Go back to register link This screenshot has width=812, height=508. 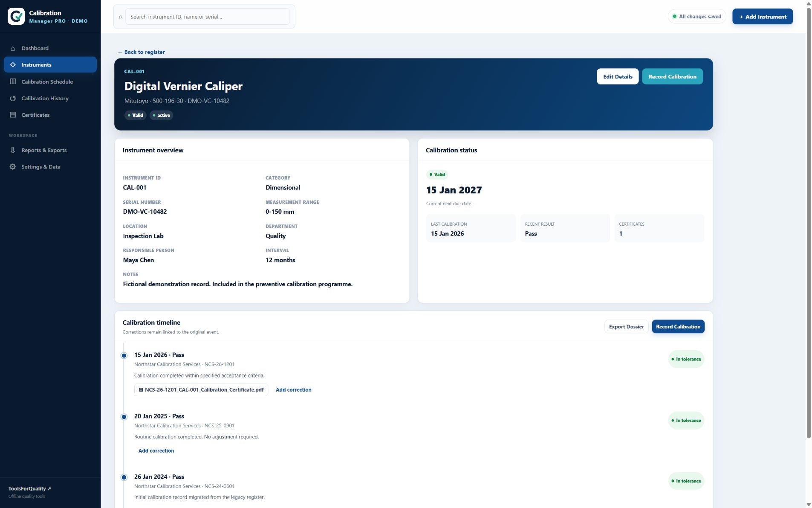[141, 52]
